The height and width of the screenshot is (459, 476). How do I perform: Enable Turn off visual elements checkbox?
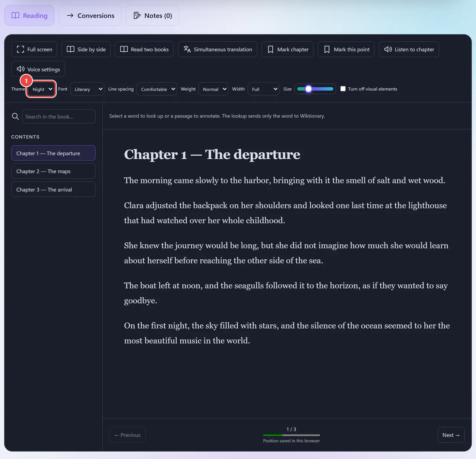click(x=343, y=89)
